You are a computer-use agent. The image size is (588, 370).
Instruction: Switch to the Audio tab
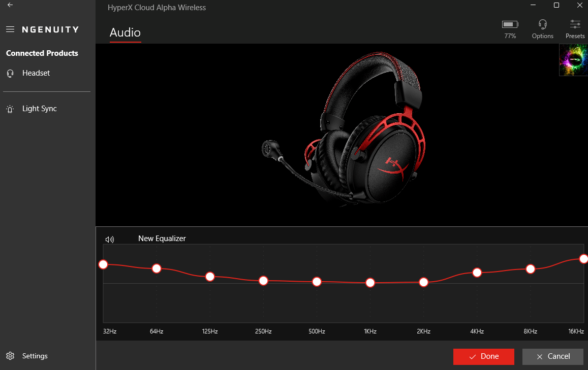(125, 32)
